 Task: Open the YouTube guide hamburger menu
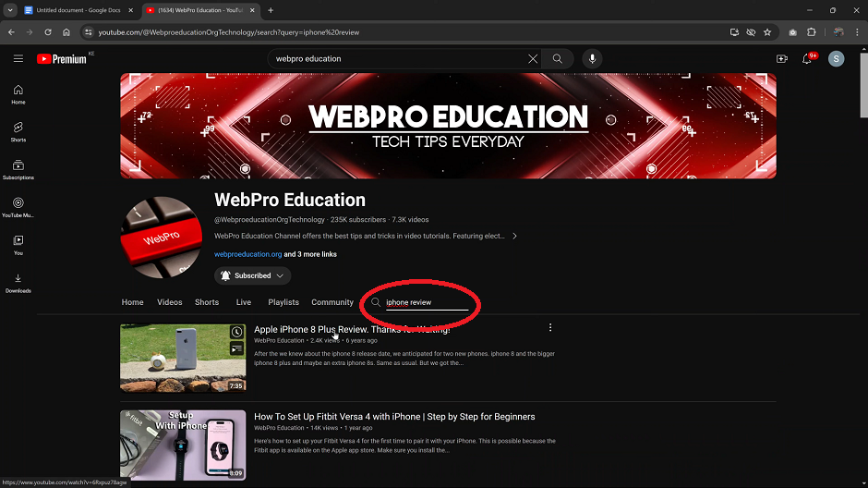coord(18,59)
